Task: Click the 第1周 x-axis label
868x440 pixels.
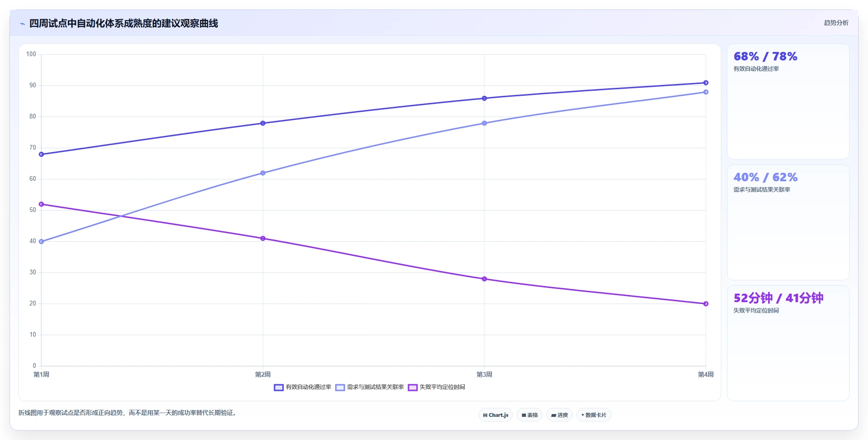Action: pos(42,374)
